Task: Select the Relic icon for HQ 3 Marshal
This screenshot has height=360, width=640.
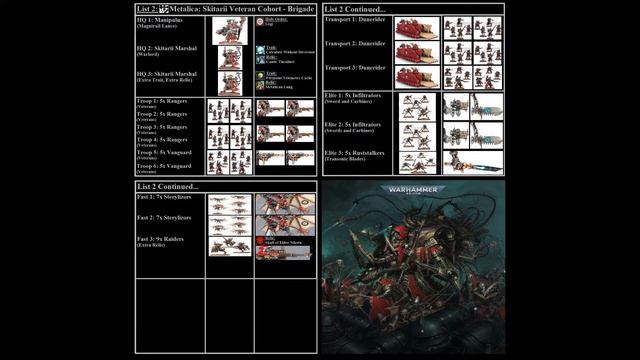Action: 260,85
